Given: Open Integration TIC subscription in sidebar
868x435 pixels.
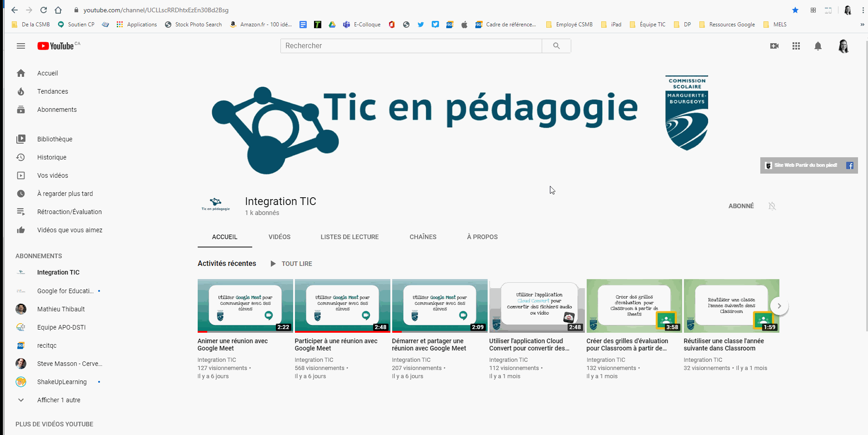Looking at the screenshot, I should 58,272.
